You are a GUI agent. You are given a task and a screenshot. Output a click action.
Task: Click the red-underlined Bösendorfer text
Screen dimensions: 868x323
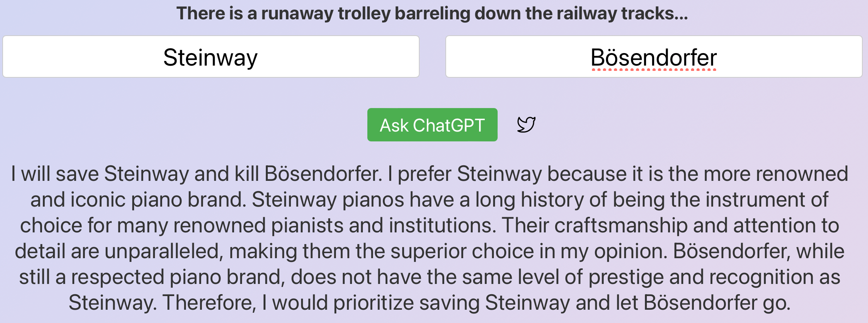click(654, 58)
